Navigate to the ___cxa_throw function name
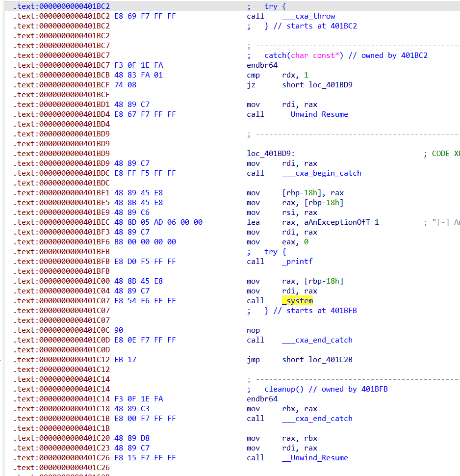This screenshot has width=460, height=476. (309, 16)
